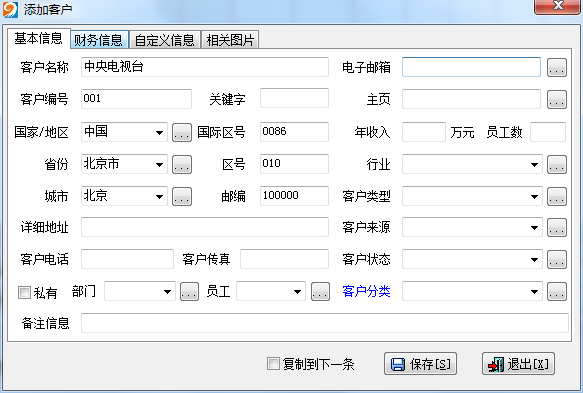Click the 保存[S] button
Screen dimensions: 583x393
click(x=420, y=364)
